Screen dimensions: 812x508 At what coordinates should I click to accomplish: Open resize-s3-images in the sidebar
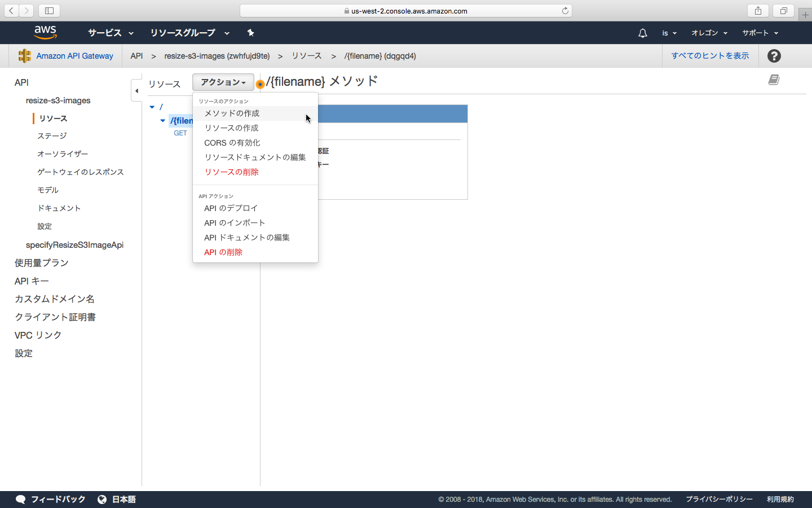(x=58, y=100)
